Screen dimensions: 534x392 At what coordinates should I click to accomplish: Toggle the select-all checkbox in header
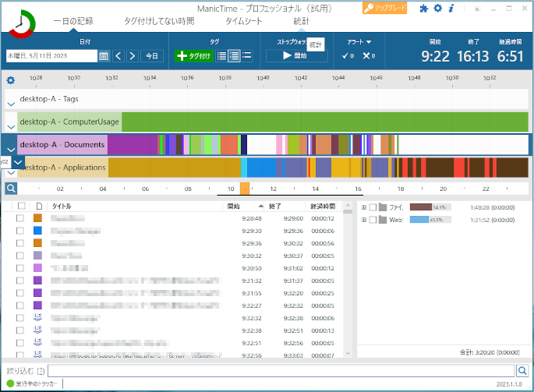pyautogui.click(x=22, y=206)
